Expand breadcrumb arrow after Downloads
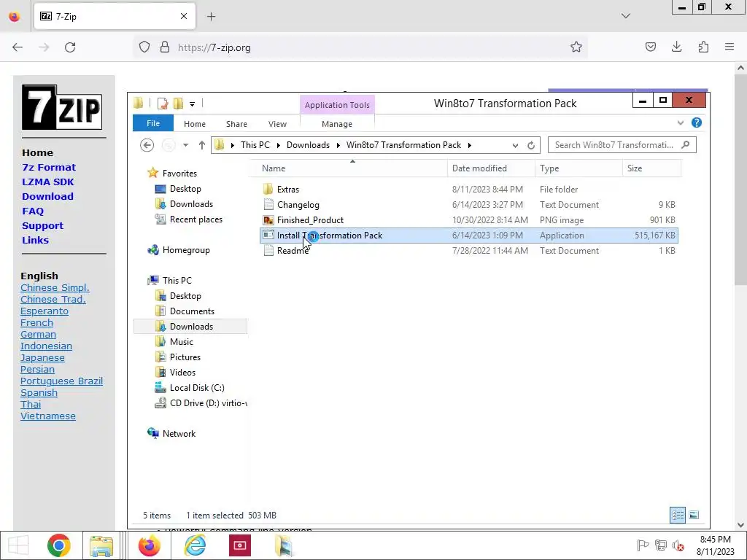747x560 pixels. pos(338,145)
